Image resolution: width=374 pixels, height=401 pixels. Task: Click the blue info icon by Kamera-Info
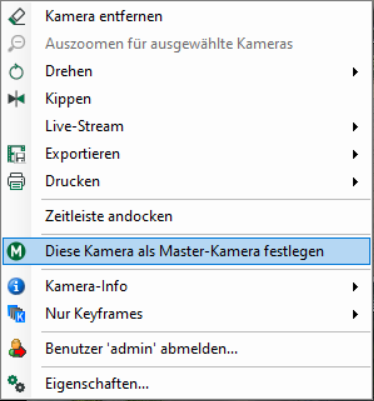tap(16, 286)
